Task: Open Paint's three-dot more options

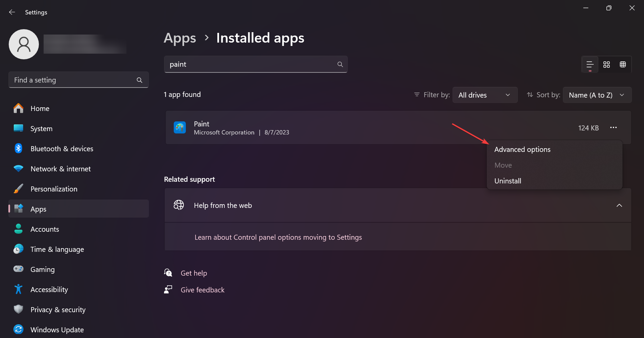Action: point(613,128)
